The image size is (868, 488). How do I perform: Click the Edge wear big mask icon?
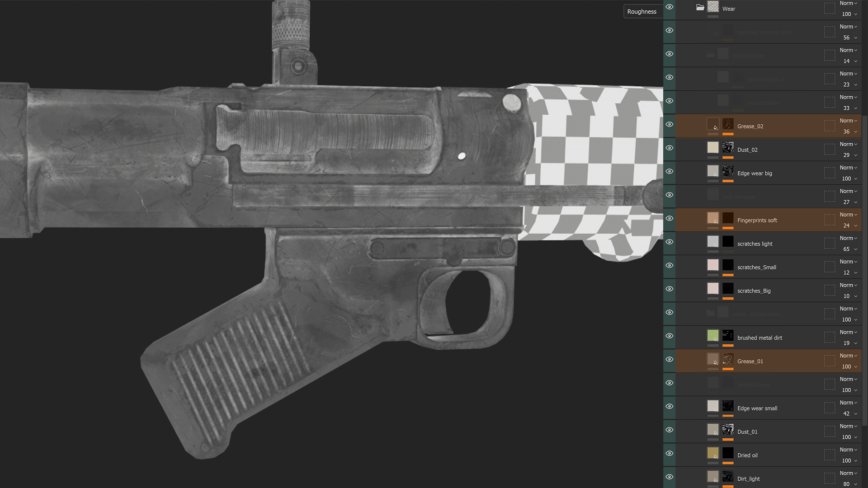coord(728,171)
